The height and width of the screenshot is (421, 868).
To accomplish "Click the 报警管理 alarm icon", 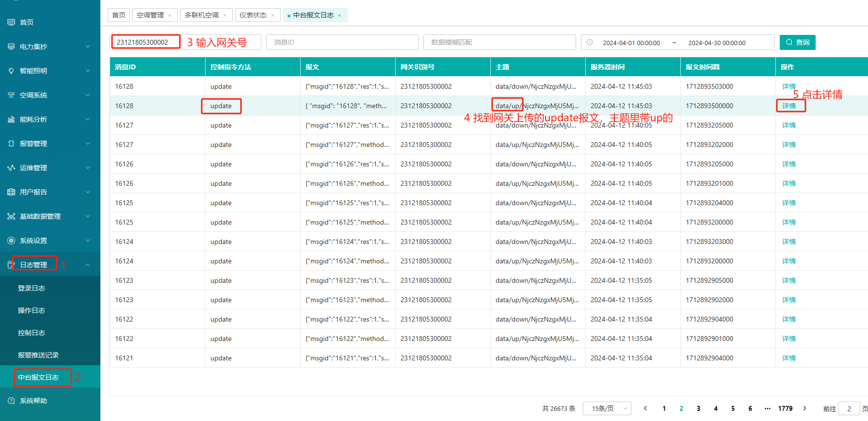I will (x=11, y=144).
